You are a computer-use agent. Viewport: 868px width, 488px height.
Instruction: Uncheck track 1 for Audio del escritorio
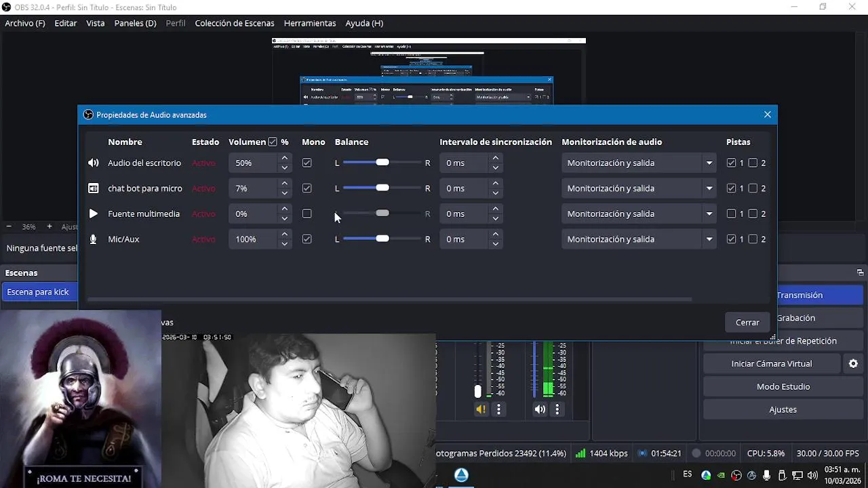(731, 163)
